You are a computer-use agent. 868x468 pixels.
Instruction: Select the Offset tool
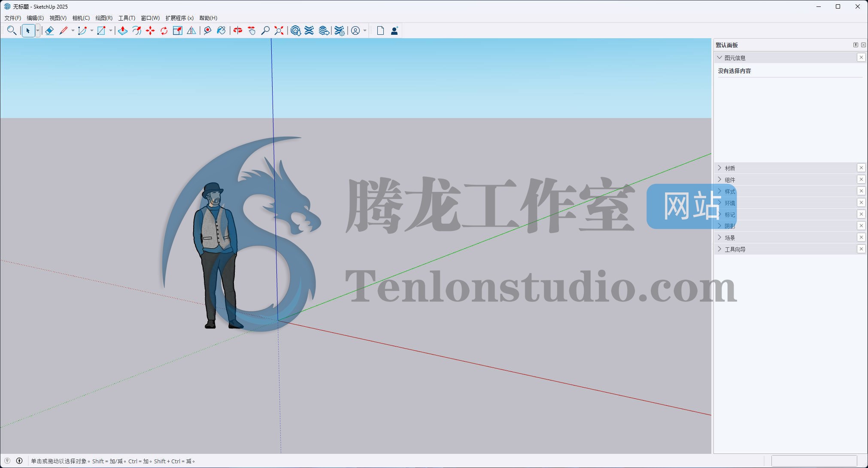tap(137, 30)
